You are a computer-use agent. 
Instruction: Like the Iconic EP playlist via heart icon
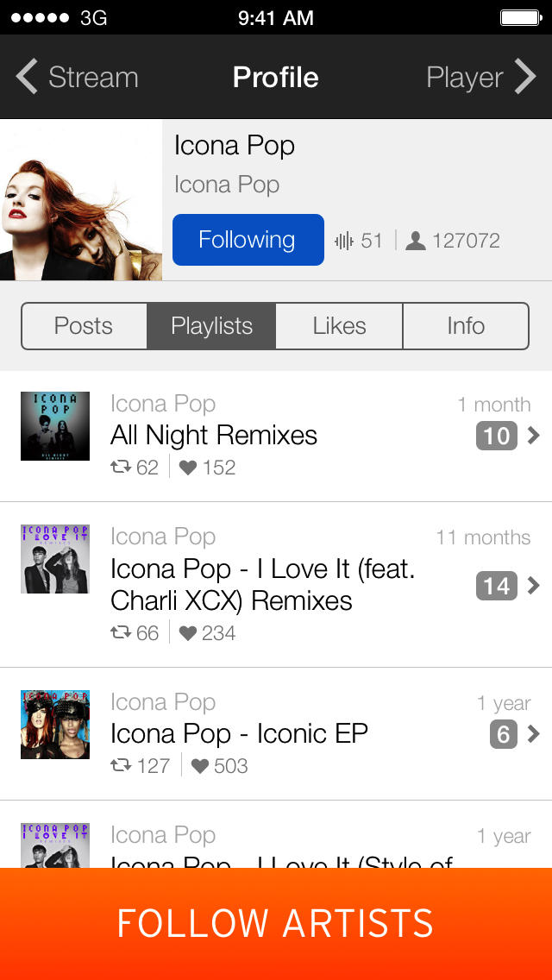(x=200, y=766)
